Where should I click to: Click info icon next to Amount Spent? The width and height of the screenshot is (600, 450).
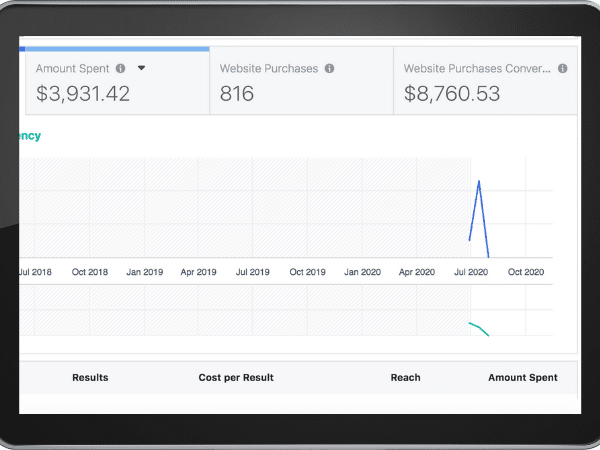pyautogui.click(x=121, y=69)
